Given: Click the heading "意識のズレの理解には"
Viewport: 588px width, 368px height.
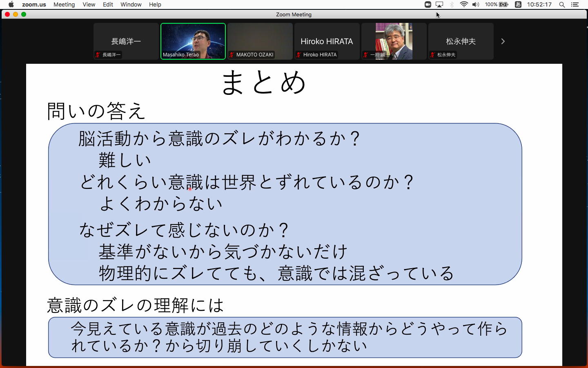Looking at the screenshot, I should coord(136,305).
